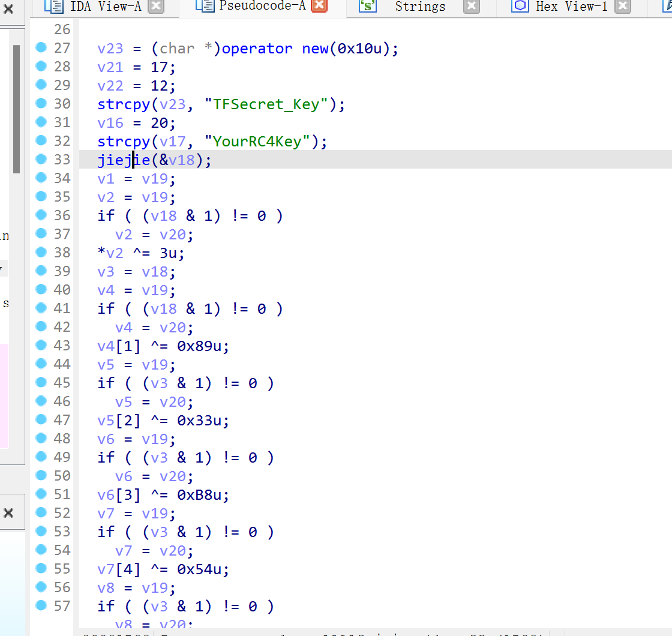Toggle breakpoint dot on line 33
This screenshot has height=636, width=672.
[41, 160]
